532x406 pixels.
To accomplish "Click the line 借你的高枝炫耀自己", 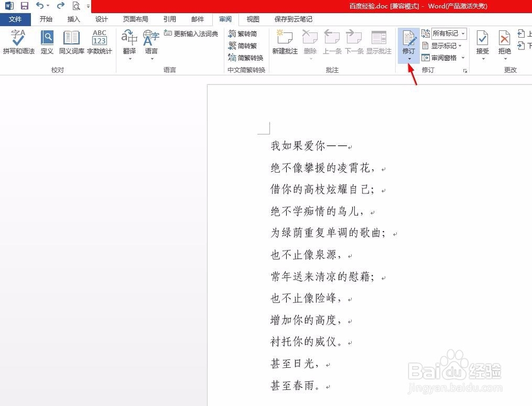I will tap(322, 189).
